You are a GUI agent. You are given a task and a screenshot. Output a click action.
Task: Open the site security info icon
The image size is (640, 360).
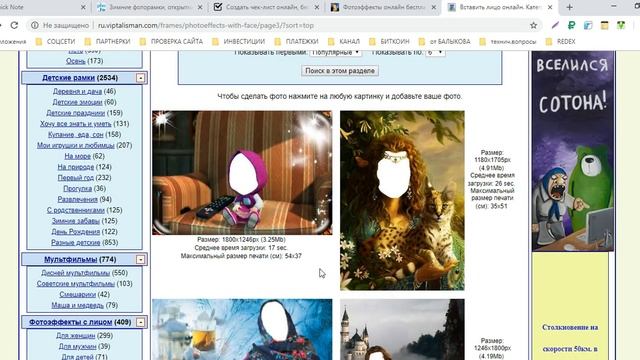[35, 25]
